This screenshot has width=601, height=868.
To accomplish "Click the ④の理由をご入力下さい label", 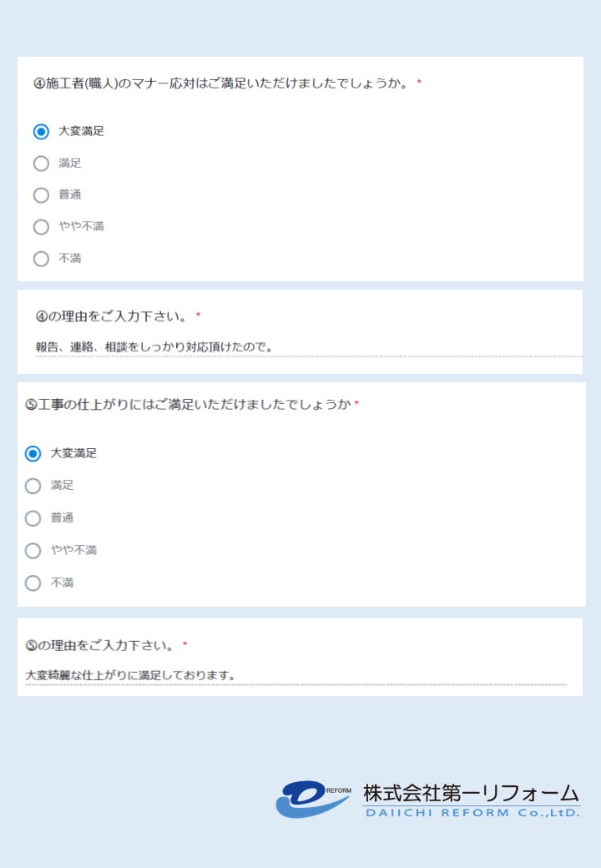I will click(111, 316).
